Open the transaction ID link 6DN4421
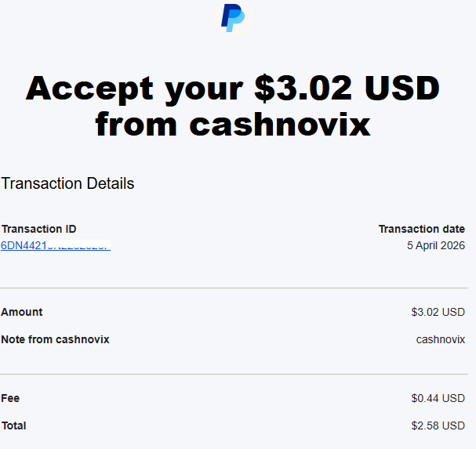This screenshot has width=476, height=449. click(x=56, y=245)
